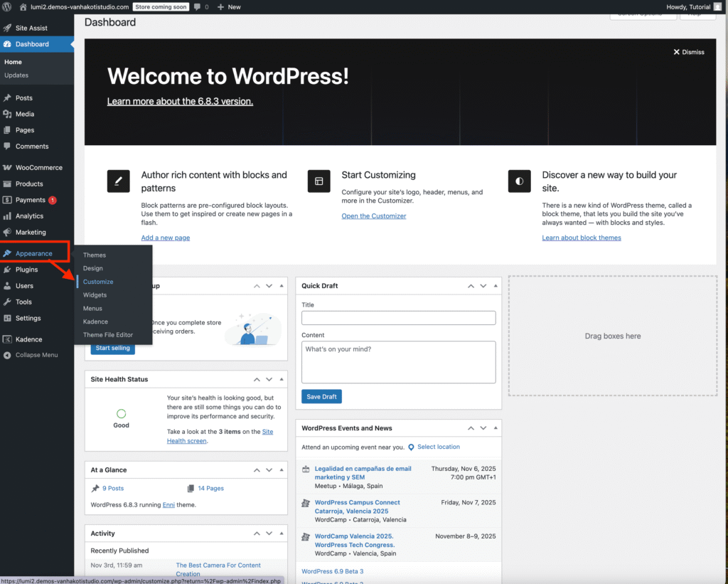This screenshot has height=584, width=728.
Task: Choose Widgets in the Appearance submenu
Action: (95, 295)
